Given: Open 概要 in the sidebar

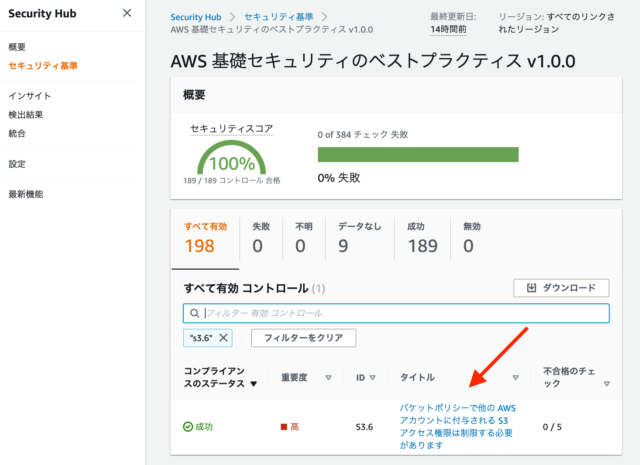Looking at the screenshot, I should [17, 47].
